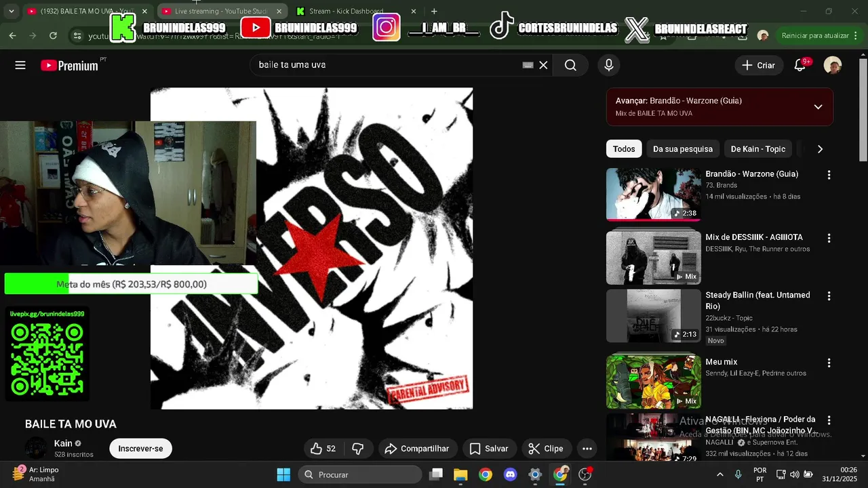The height and width of the screenshot is (488, 868).
Task: Start voice search with the microphone
Action: (609, 65)
